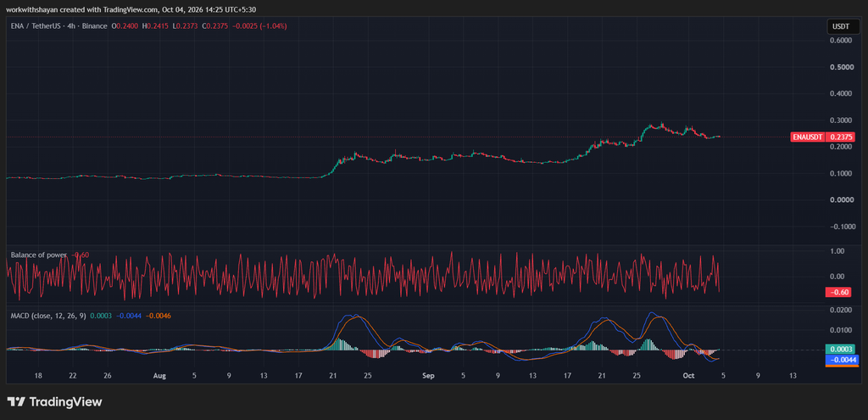868x420 pixels.
Task: Click the blue −0.0044 value in the MACD legend
Action: pyautogui.click(x=129, y=316)
